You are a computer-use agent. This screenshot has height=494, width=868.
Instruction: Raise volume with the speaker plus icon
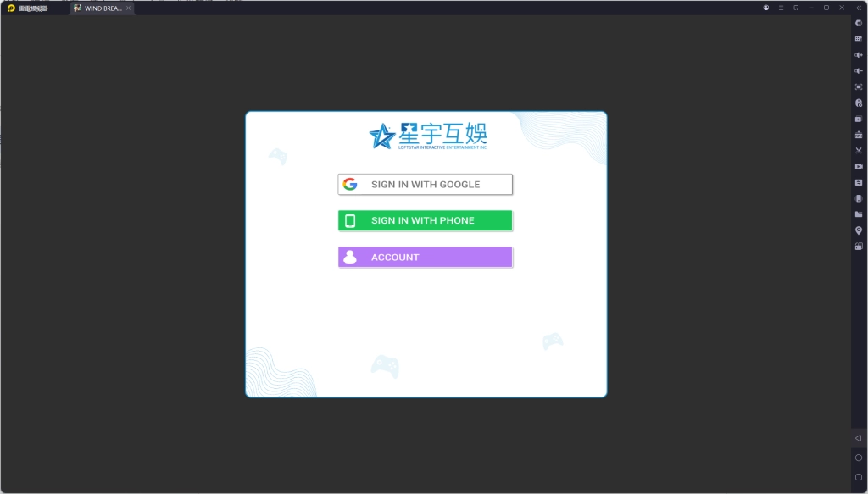coord(859,55)
